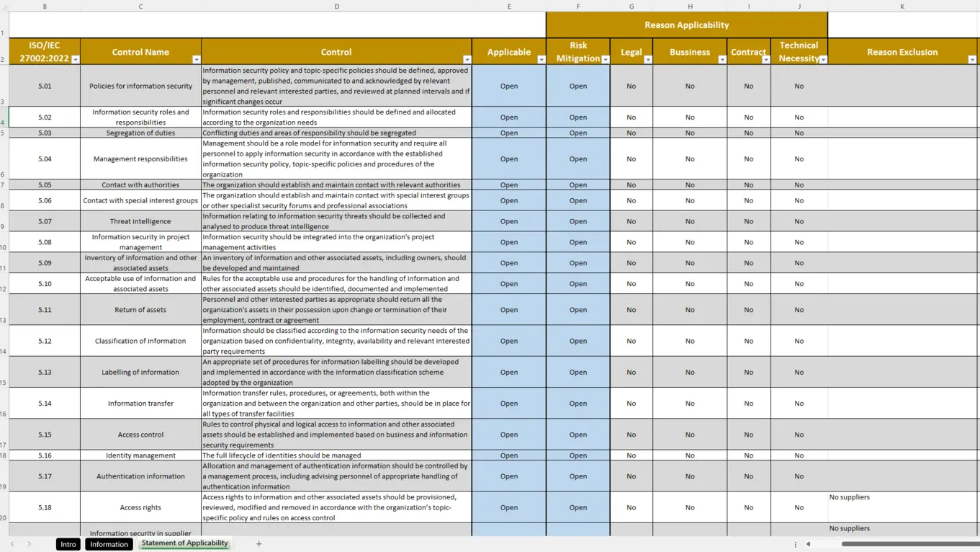This screenshot has height=552, width=980.
Task: Switch to the Information sheet tab
Action: [x=109, y=544]
